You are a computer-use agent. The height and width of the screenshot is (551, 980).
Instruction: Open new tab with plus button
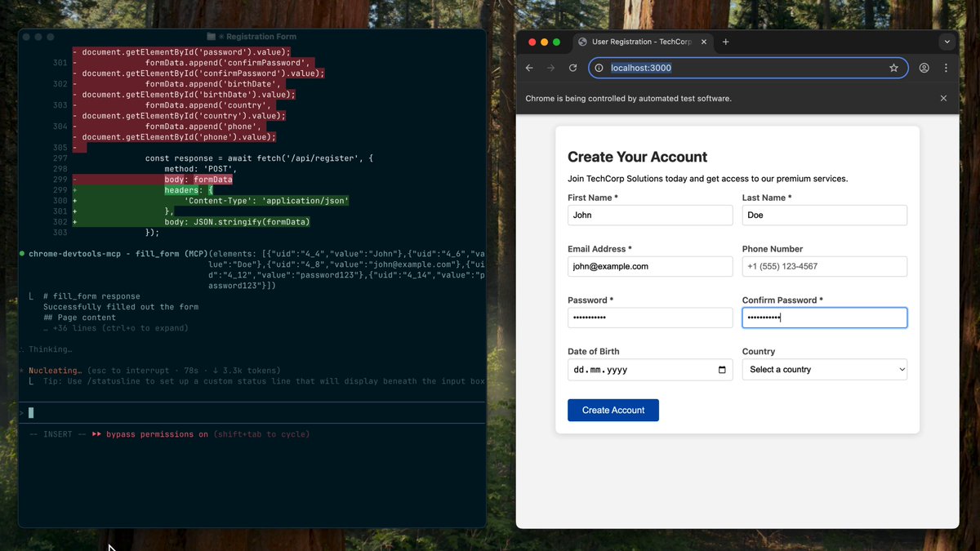point(725,42)
